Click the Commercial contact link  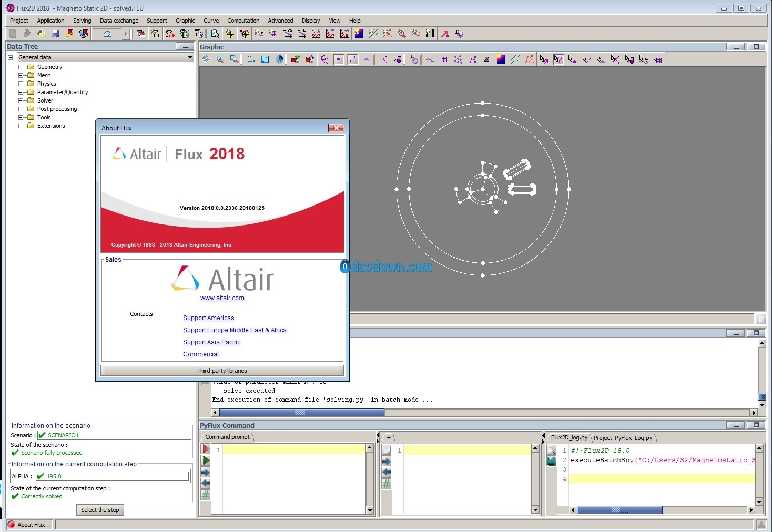pyautogui.click(x=201, y=354)
